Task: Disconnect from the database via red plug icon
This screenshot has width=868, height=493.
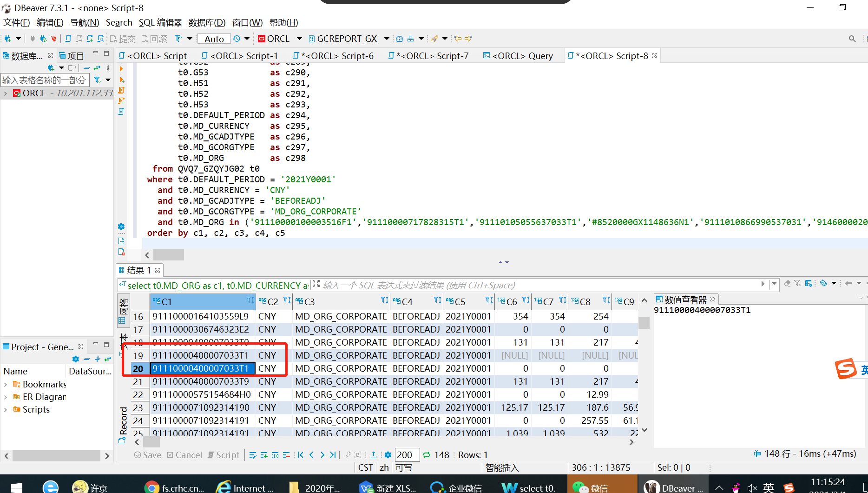Action: (x=53, y=39)
